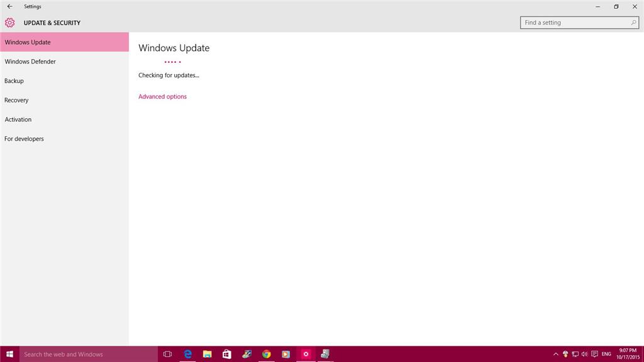This screenshot has height=362, width=644.
Task: Open the network tray icon
Action: click(x=575, y=354)
